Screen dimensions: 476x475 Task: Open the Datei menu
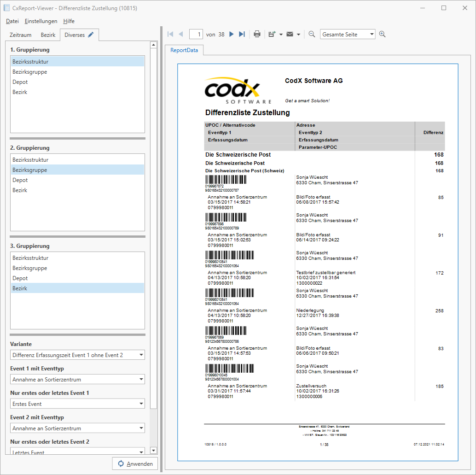coord(12,21)
